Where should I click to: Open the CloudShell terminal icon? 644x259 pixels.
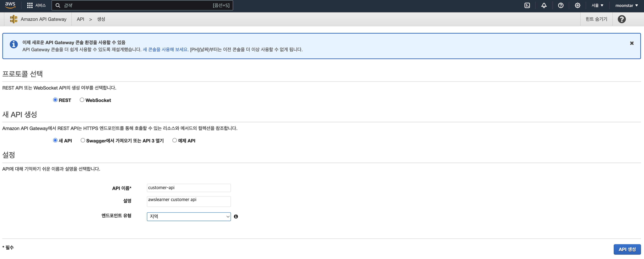tap(527, 6)
